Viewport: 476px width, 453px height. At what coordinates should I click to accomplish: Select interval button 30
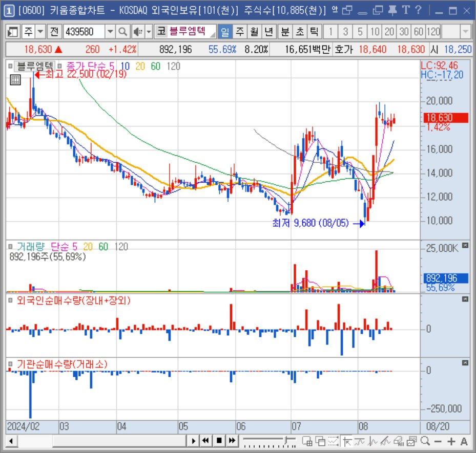404,32
